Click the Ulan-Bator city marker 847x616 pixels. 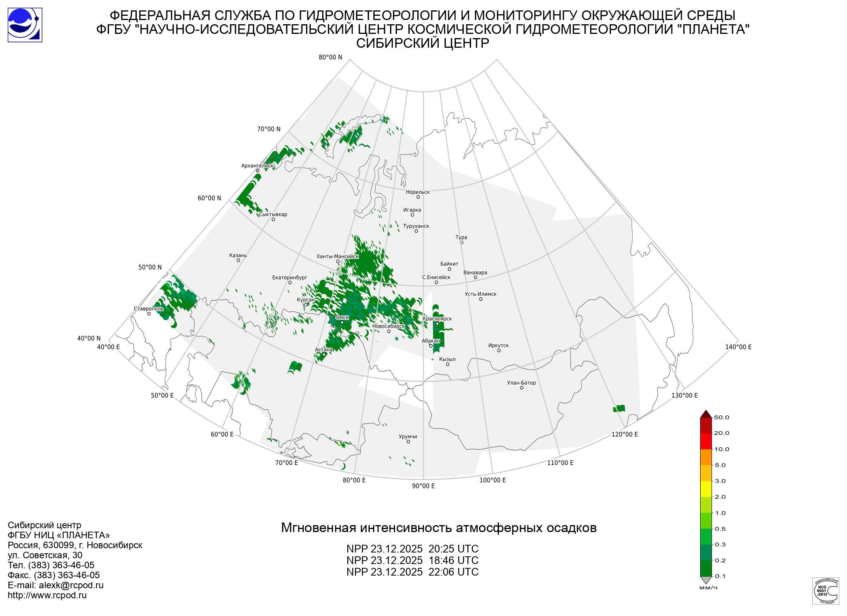[x=522, y=388]
